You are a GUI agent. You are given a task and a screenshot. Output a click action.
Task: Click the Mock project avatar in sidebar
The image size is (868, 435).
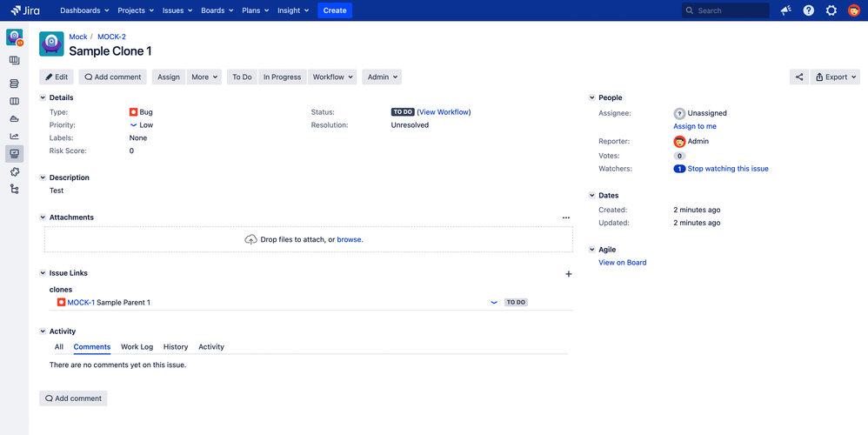[15, 37]
